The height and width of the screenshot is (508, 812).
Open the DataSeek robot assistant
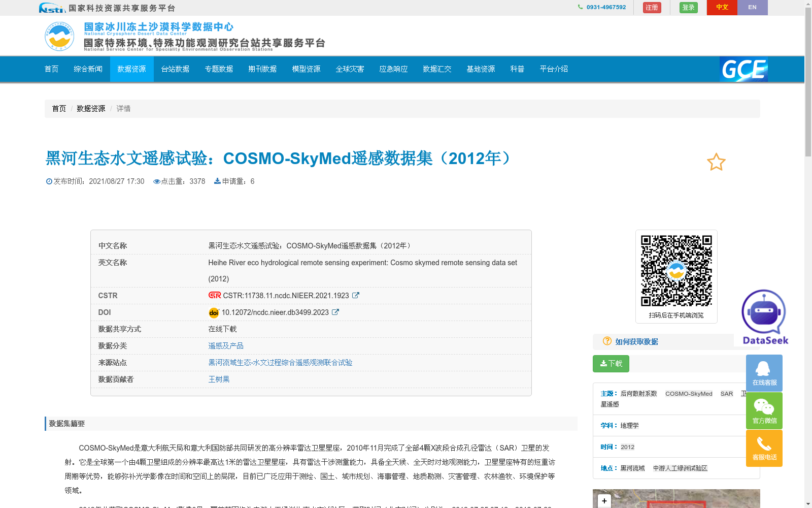(764, 317)
